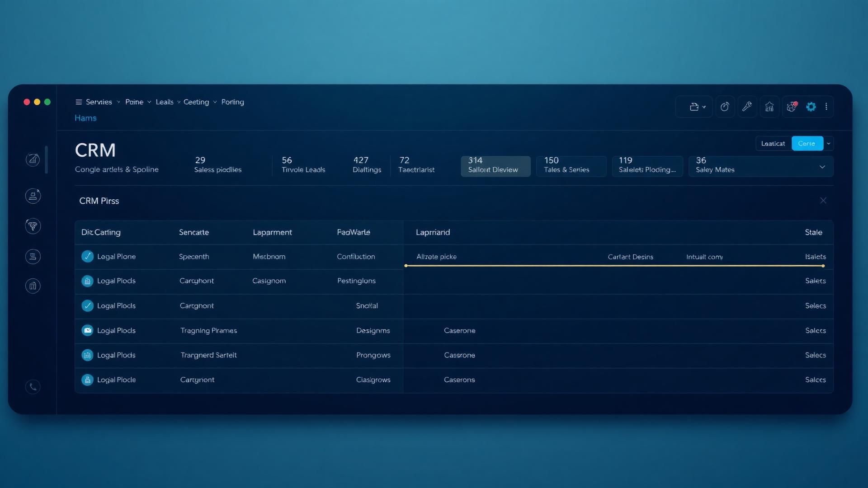The height and width of the screenshot is (488, 868).
Task: Click the yellow progress line endpoint
Action: point(823,266)
